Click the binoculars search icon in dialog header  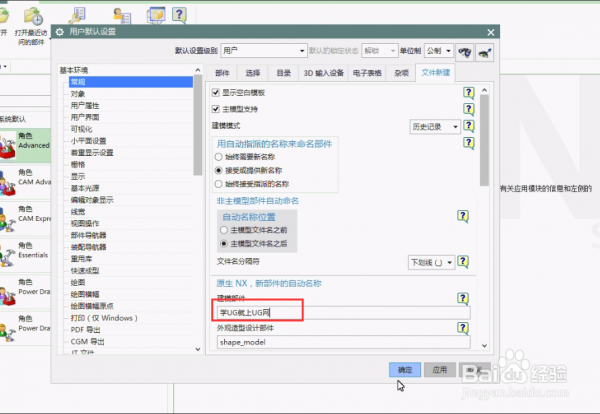coord(466,50)
